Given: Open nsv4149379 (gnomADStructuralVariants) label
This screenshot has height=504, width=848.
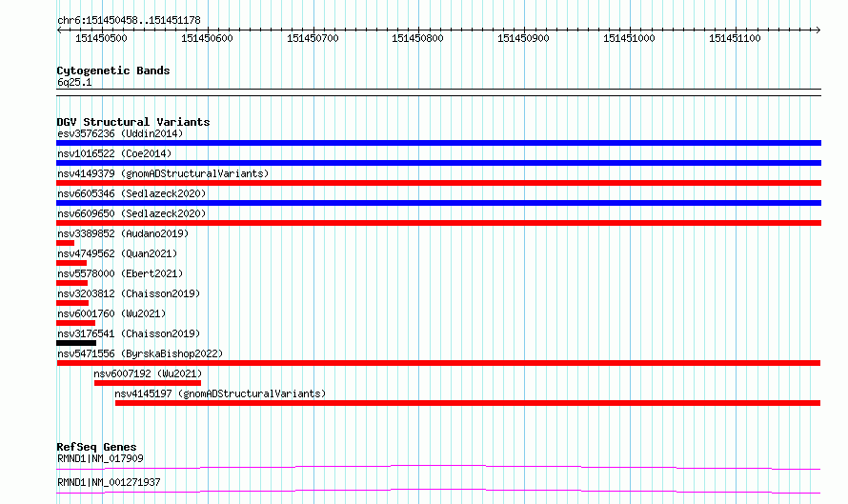Looking at the screenshot, I should click(x=163, y=173).
